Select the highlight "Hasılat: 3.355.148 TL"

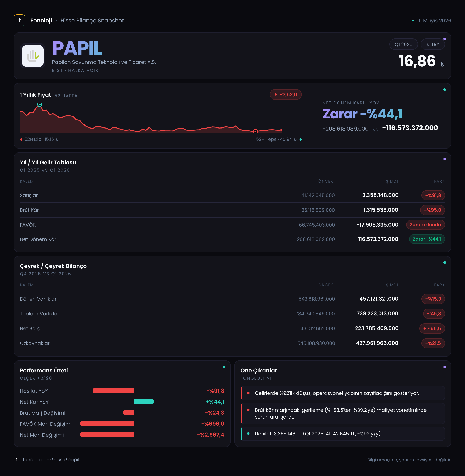click(343, 434)
